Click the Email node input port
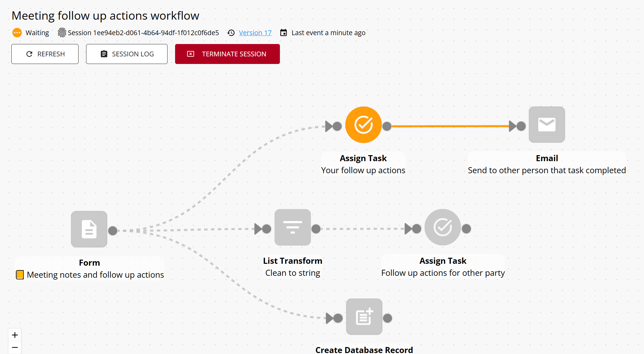This screenshot has height=354, width=644. pos(521,126)
